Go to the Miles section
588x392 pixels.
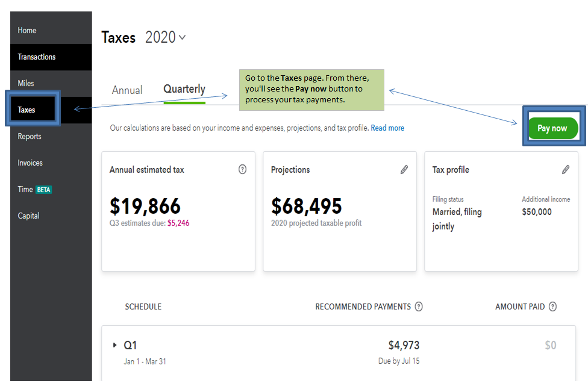(27, 83)
